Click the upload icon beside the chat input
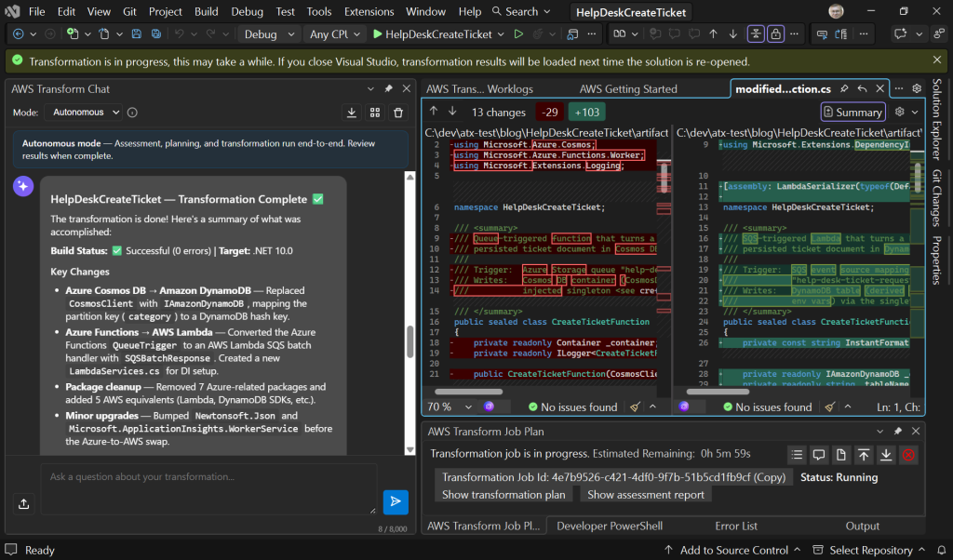 click(23, 503)
